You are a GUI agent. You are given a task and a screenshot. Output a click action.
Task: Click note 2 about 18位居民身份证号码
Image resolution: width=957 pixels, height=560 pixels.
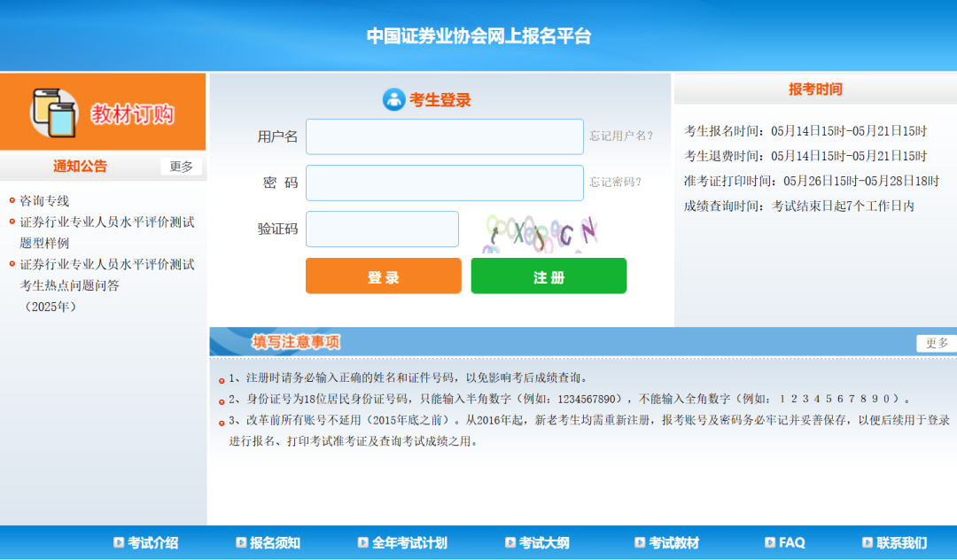tap(570, 399)
